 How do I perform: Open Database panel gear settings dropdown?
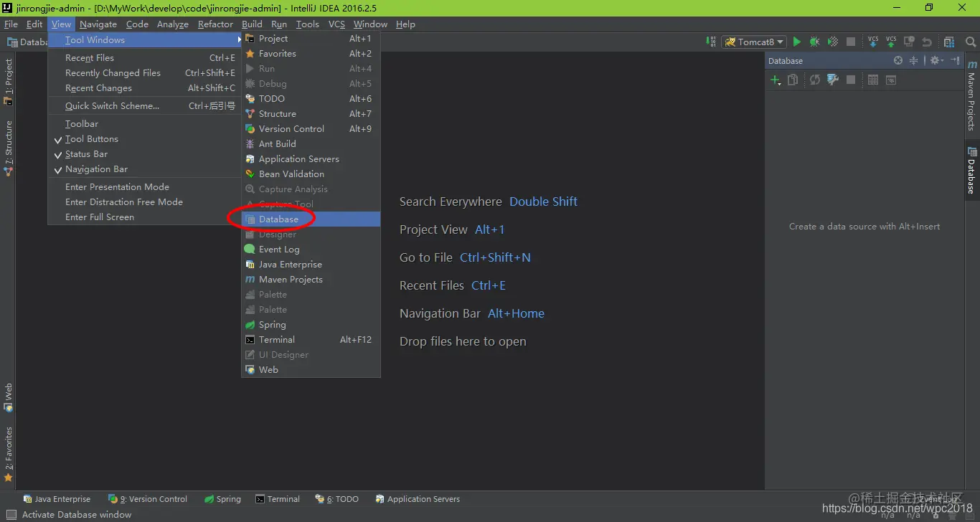pos(937,60)
